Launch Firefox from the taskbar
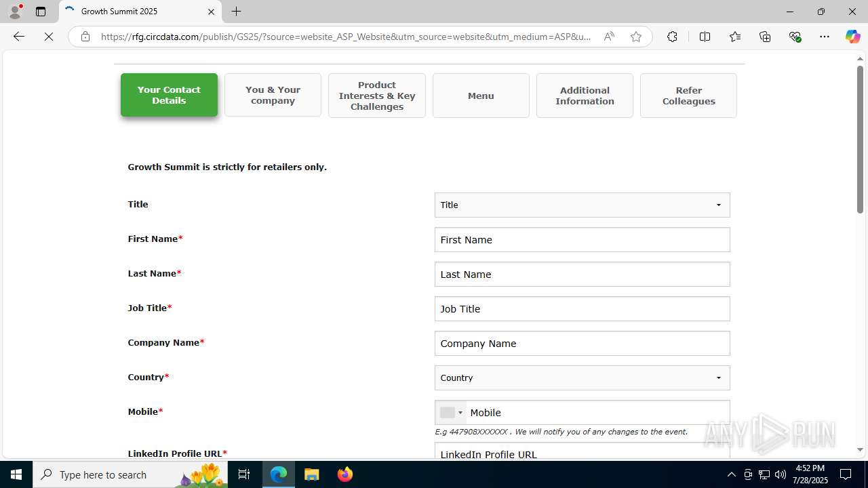The width and height of the screenshot is (868, 488). pos(344,474)
